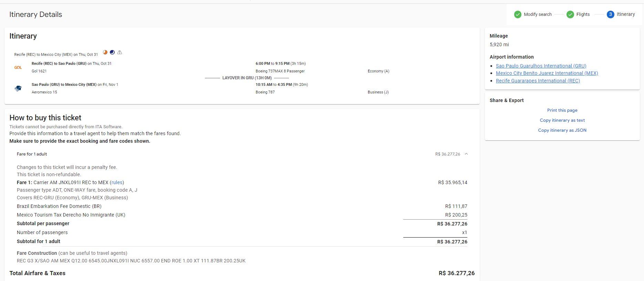The height and width of the screenshot is (281, 644).
Task: Click the orange long layover indicator icon
Action: 105,52
